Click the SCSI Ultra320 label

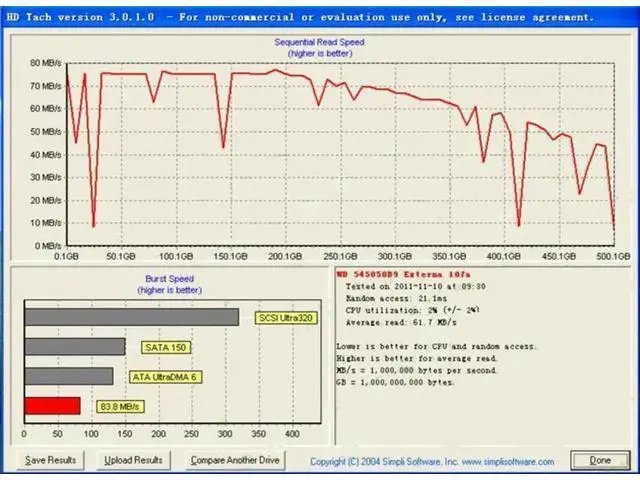pyautogui.click(x=286, y=318)
